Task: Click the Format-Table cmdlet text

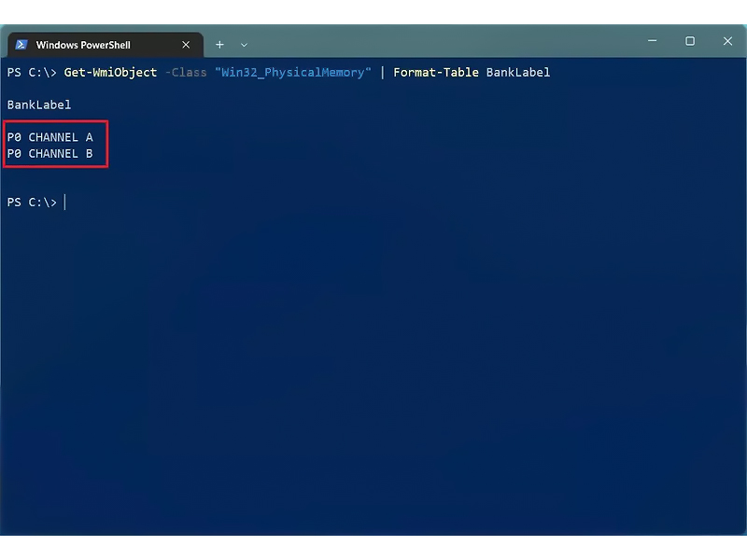Action: [x=435, y=73]
